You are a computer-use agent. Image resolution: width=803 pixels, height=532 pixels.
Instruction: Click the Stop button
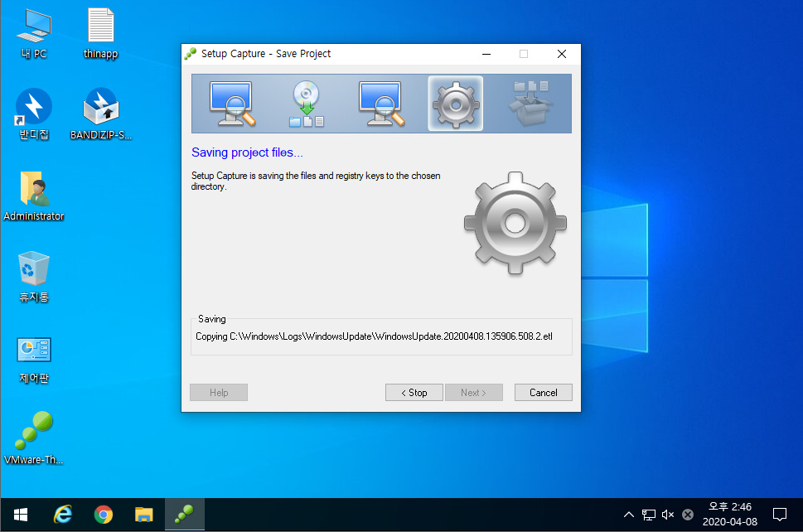point(414,393)
